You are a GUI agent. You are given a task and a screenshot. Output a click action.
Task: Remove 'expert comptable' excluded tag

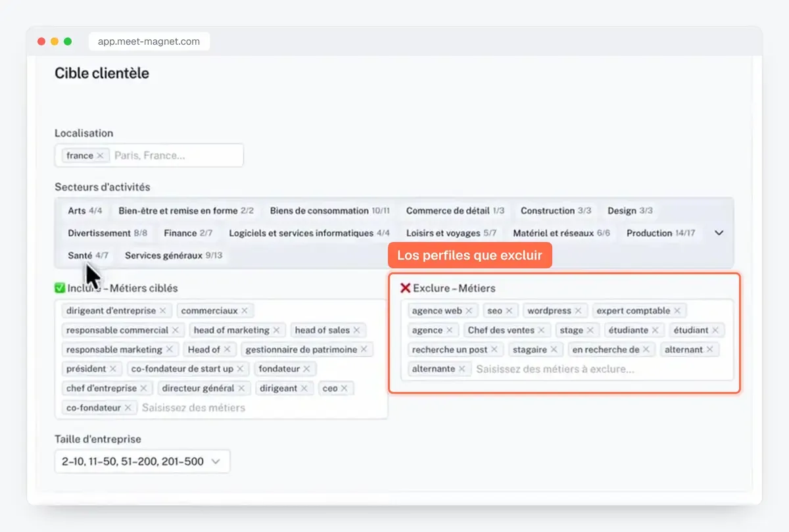(x=677, y=311)
